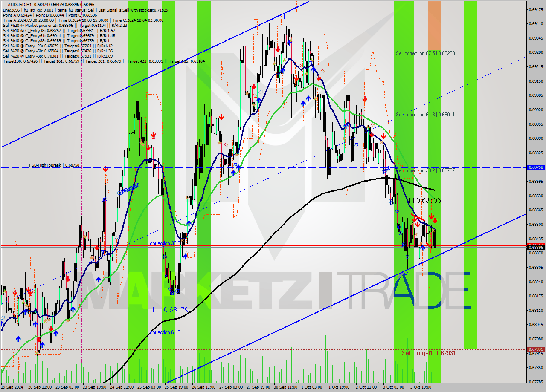Viewport: 546px width, 392px height.
Task: Click the 0.68695 price axis label
Action: (536, 182)
